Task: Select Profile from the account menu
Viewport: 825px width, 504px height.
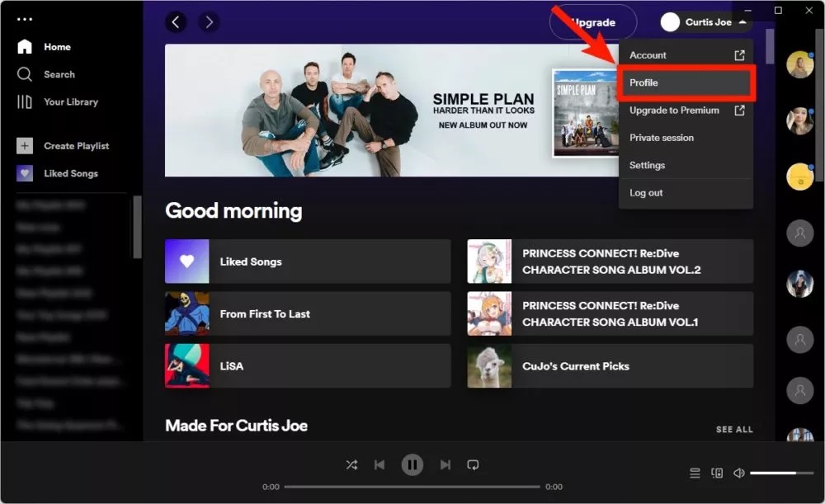Action: [x=645, y=82]
